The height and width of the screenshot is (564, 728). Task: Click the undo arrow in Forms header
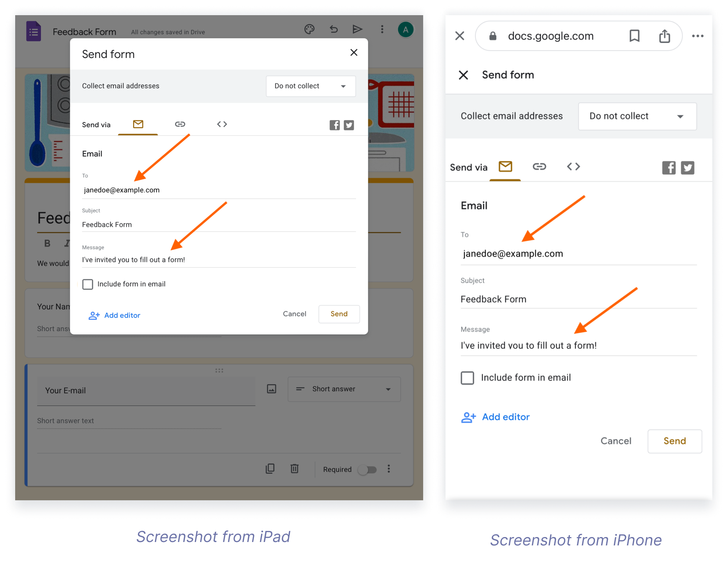(x=334, y=29)
